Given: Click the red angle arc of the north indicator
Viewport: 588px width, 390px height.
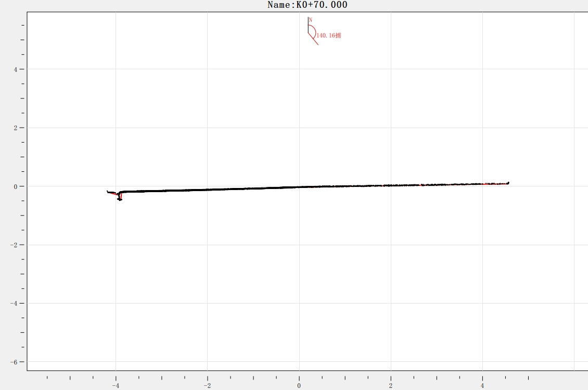Looking at the screenshot, I should [314, 30].
